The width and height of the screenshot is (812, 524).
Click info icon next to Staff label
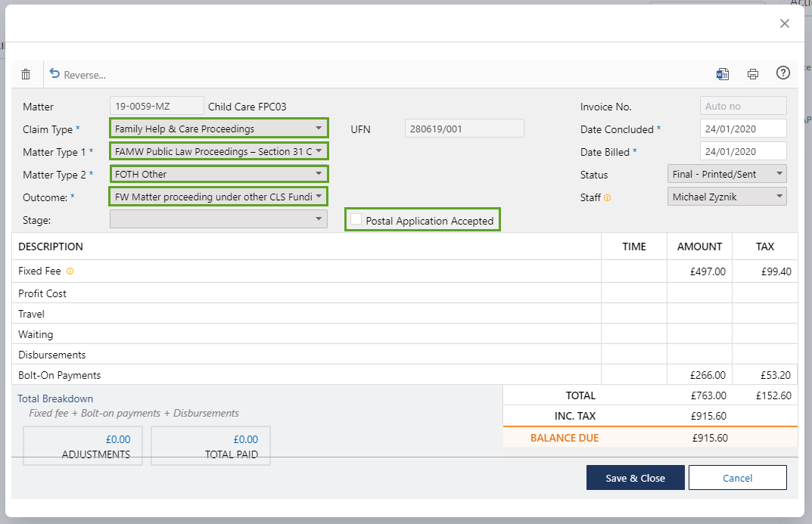point(607,197)
